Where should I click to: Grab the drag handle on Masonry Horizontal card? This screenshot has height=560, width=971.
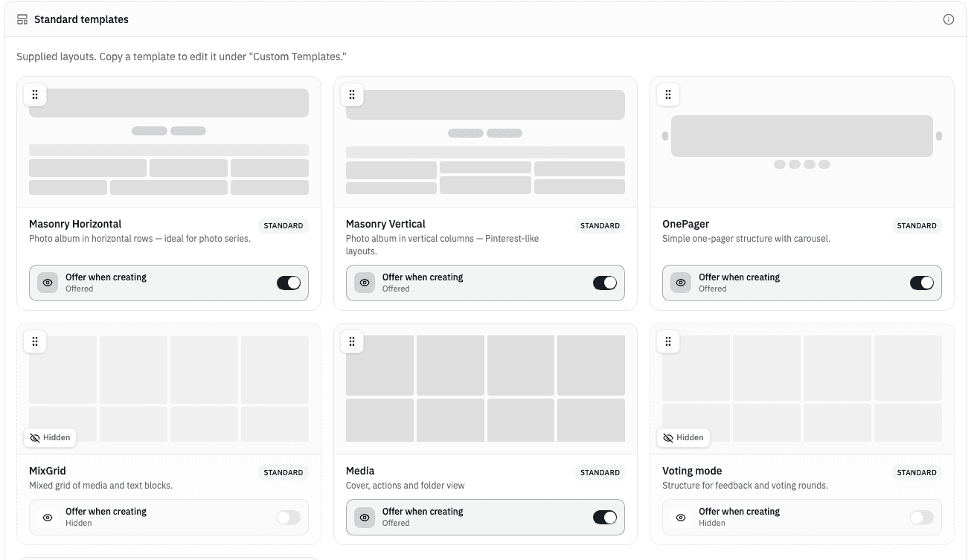35,94
